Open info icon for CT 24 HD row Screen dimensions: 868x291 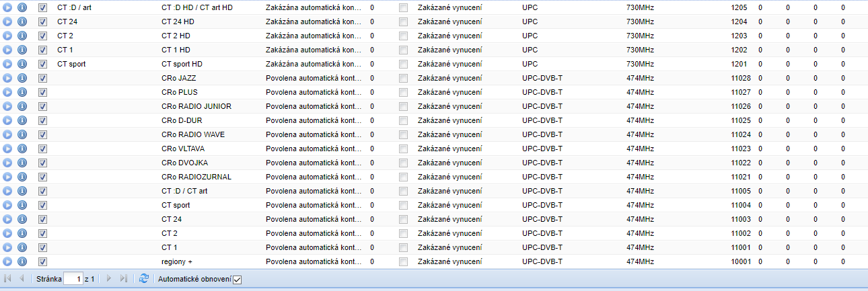point(22,22)
